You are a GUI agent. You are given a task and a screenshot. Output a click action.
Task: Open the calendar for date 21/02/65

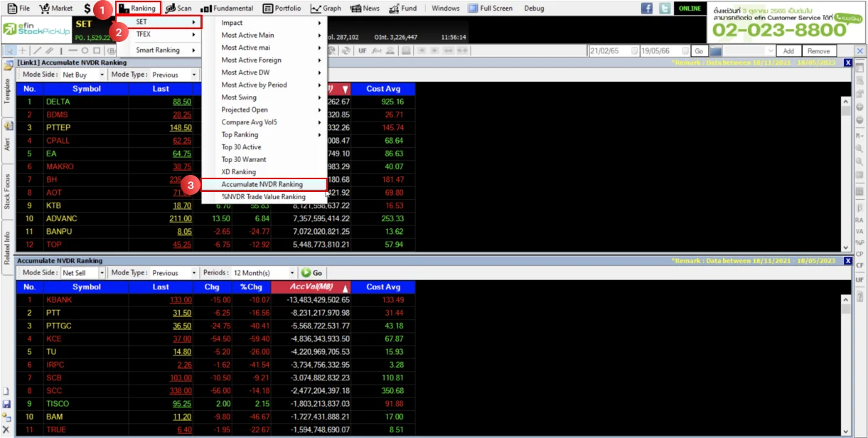point(633,51)
